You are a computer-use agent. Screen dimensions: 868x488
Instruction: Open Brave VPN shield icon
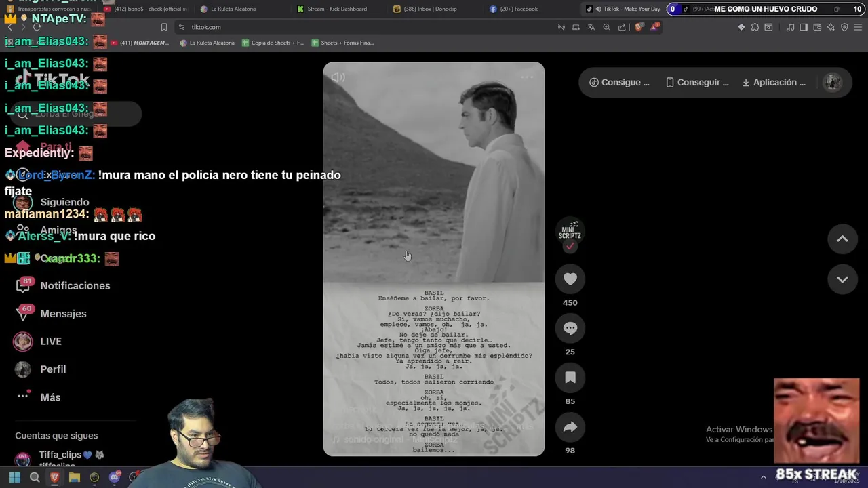pos(844,27)
